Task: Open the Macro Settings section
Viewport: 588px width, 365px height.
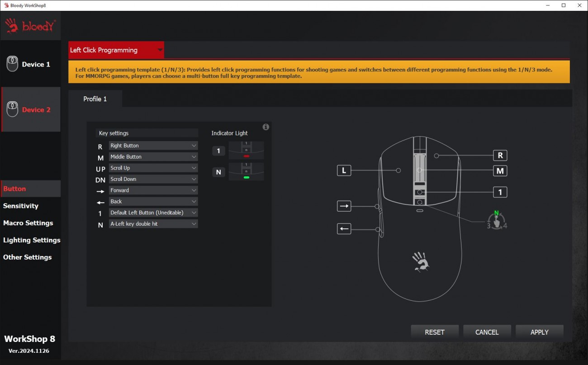Action: (28, 223)
